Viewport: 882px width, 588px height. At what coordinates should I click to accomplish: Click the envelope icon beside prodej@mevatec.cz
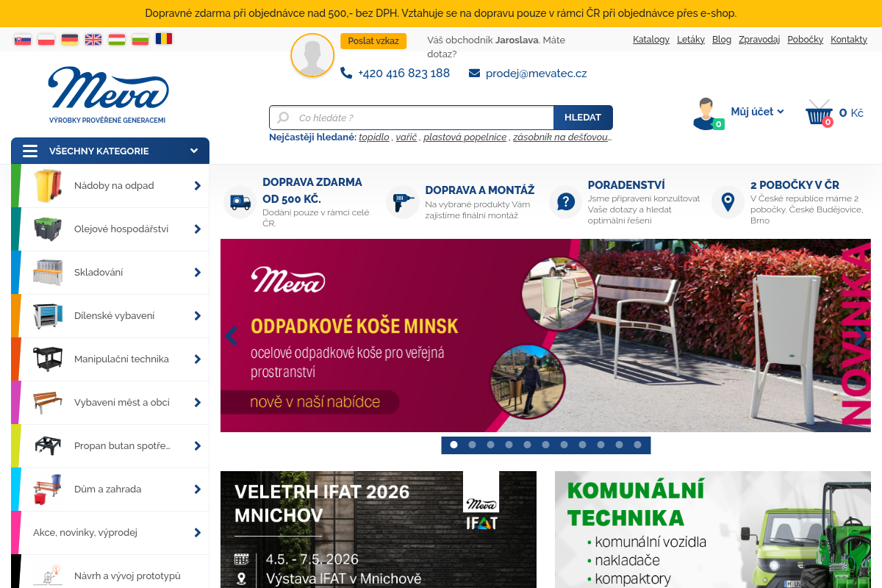473,73
